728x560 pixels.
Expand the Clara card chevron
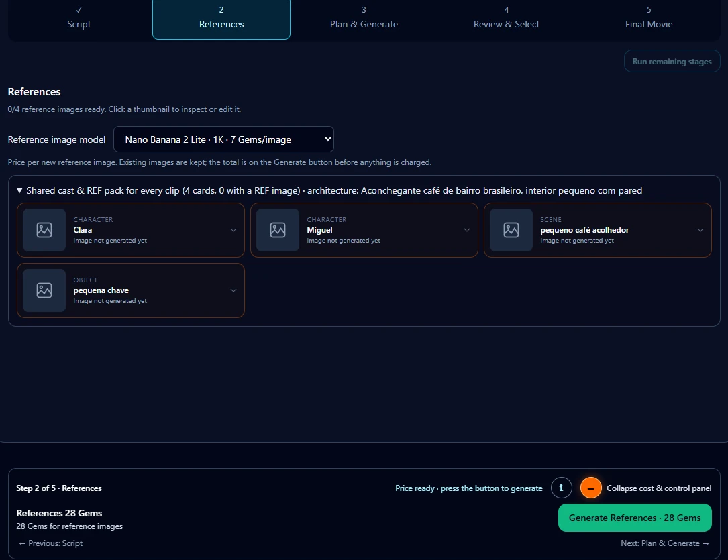point(233,230)
